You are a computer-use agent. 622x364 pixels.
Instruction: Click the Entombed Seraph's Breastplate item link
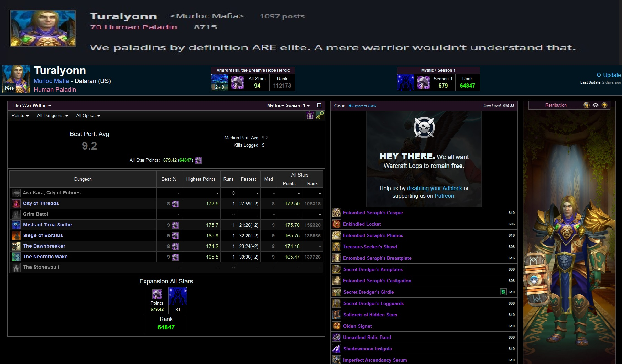(x=377, y=258)
